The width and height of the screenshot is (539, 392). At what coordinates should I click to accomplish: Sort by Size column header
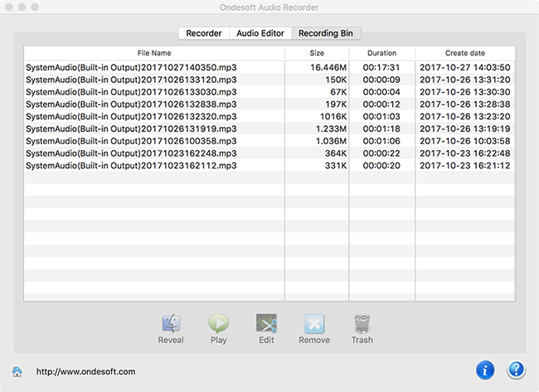click(x=317, y=53)
